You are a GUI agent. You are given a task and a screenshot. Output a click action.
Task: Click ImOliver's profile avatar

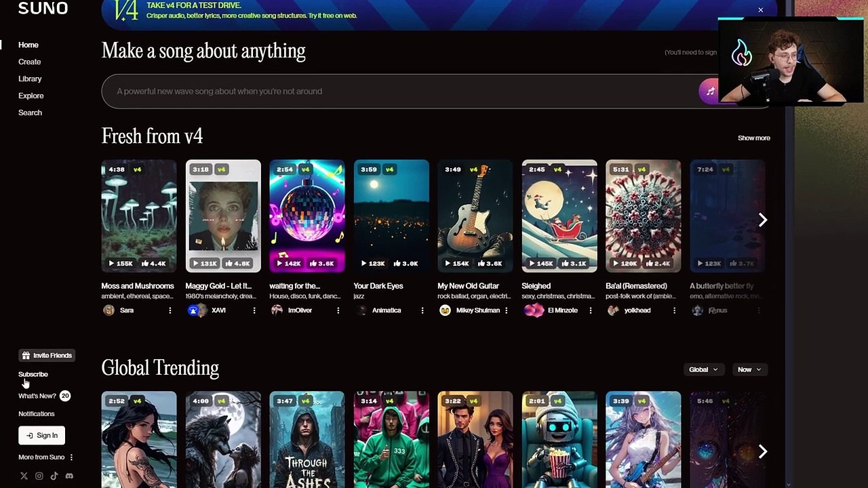(x=277, y=310)
